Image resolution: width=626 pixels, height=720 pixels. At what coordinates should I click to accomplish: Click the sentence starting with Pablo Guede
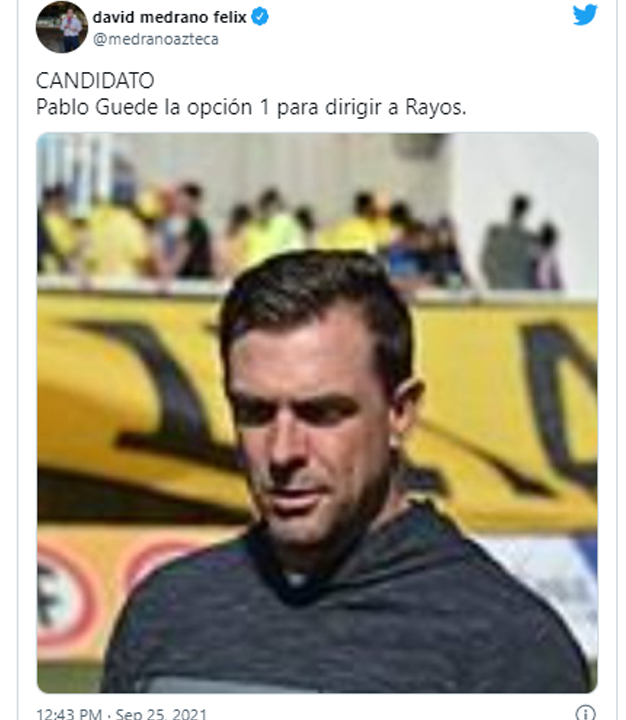tap(251, 107)
